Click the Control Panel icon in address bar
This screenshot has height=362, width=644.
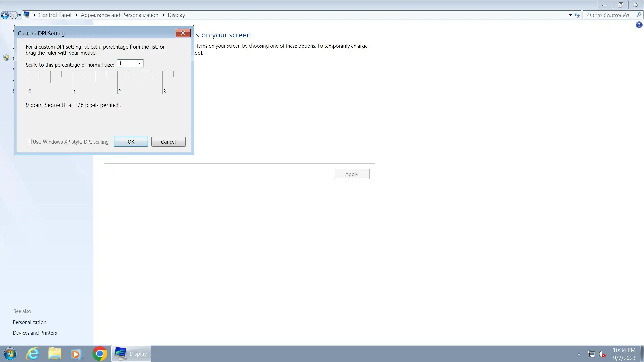click(27, 15)
